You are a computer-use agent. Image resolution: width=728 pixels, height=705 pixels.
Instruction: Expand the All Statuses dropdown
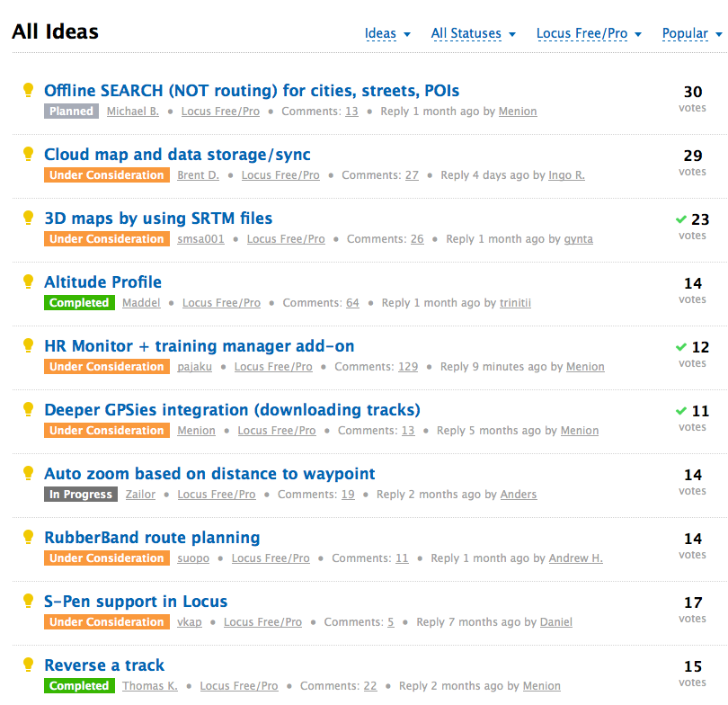point(473,34)
